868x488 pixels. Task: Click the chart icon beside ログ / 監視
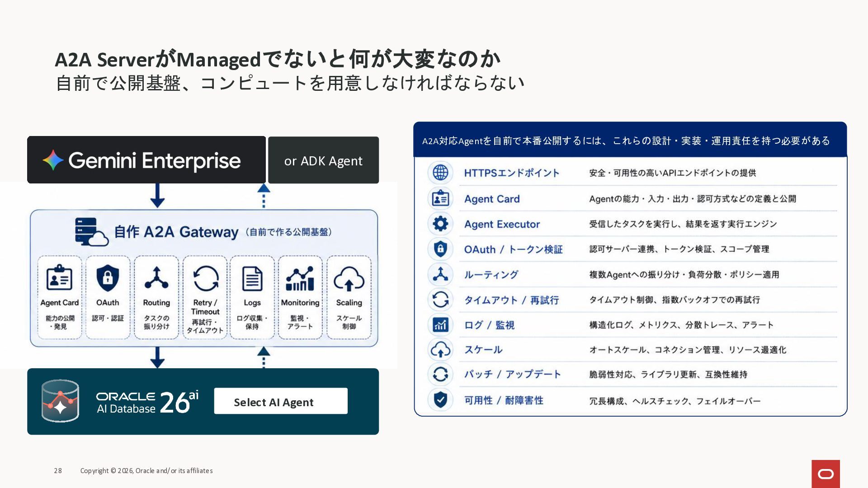440,324
